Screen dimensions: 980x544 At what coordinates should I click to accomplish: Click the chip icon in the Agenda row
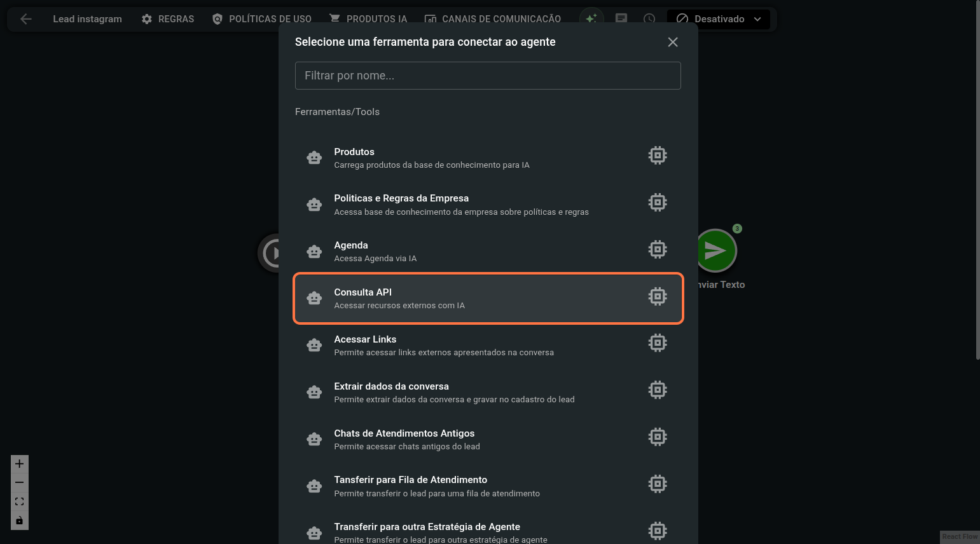click(657, 249)
